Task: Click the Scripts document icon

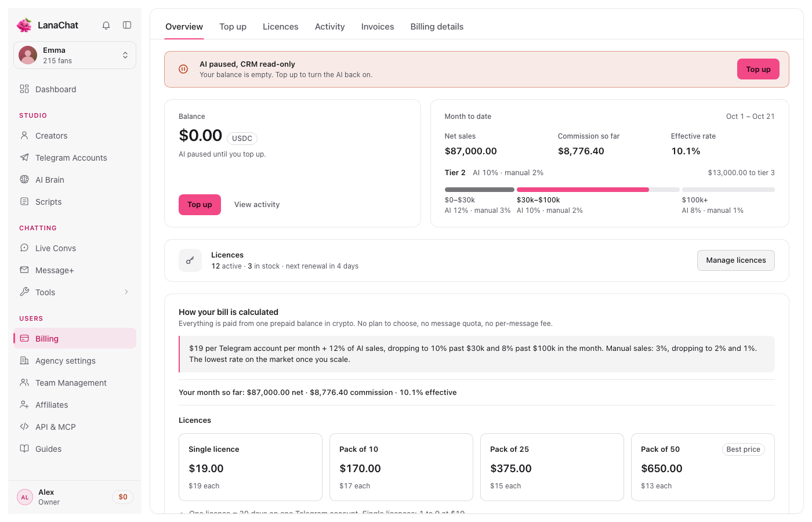Action: pyautogui.click(x=24, y=201)
